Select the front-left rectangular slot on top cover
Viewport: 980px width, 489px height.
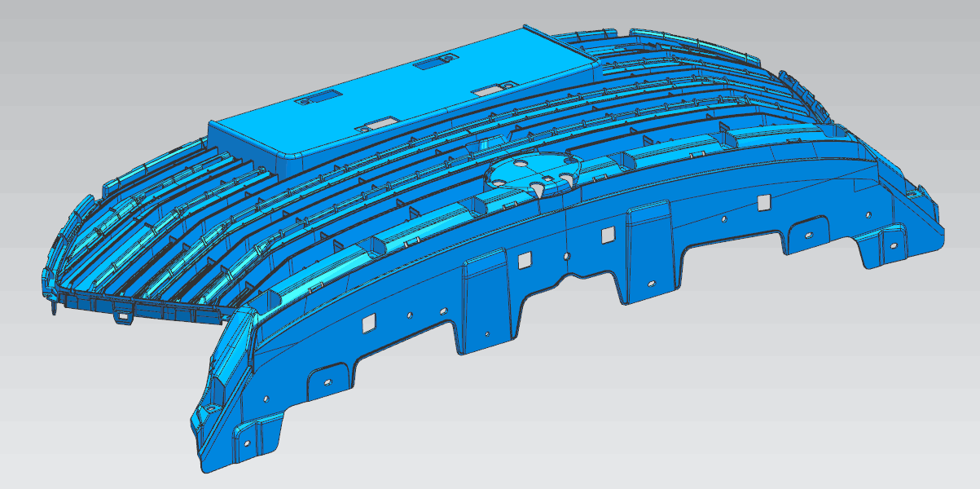[310, 98]
